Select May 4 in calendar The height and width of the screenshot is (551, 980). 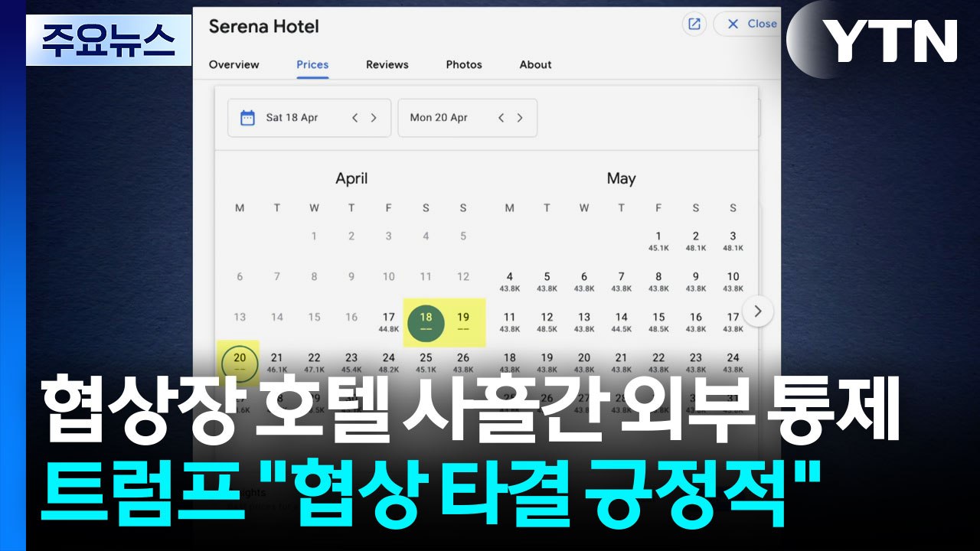click(x=510, y=282)
